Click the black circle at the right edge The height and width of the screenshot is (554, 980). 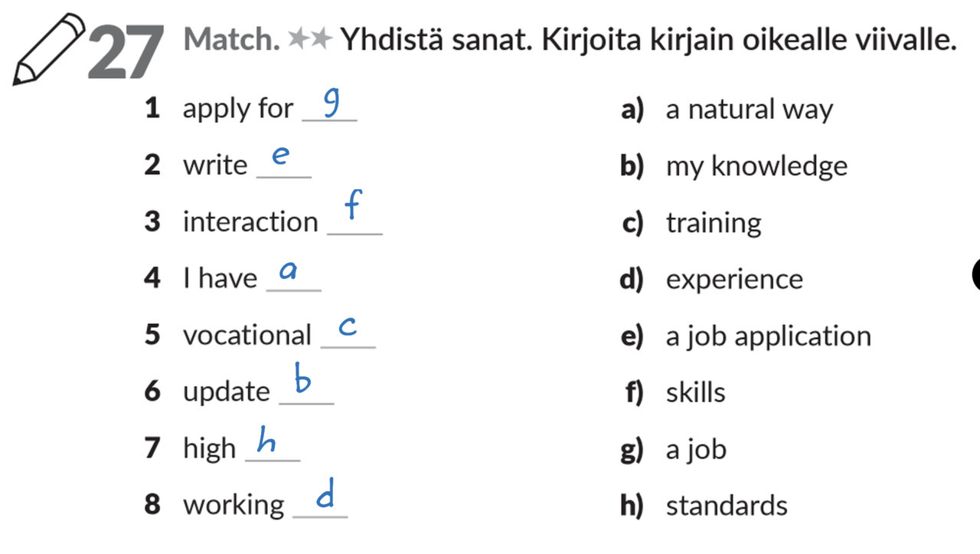(x=975, y=274)
